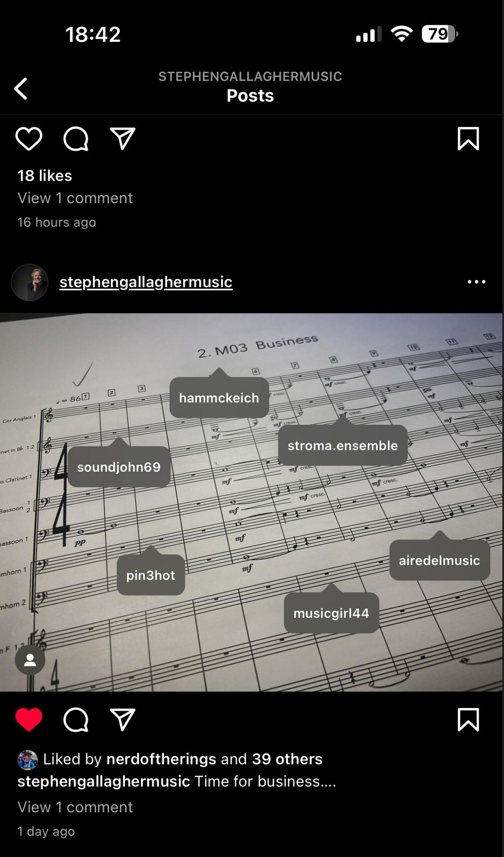Screen dimensions: 504x857
Task: Open the comment bubble under sheet music post
Action: point(76,719)
